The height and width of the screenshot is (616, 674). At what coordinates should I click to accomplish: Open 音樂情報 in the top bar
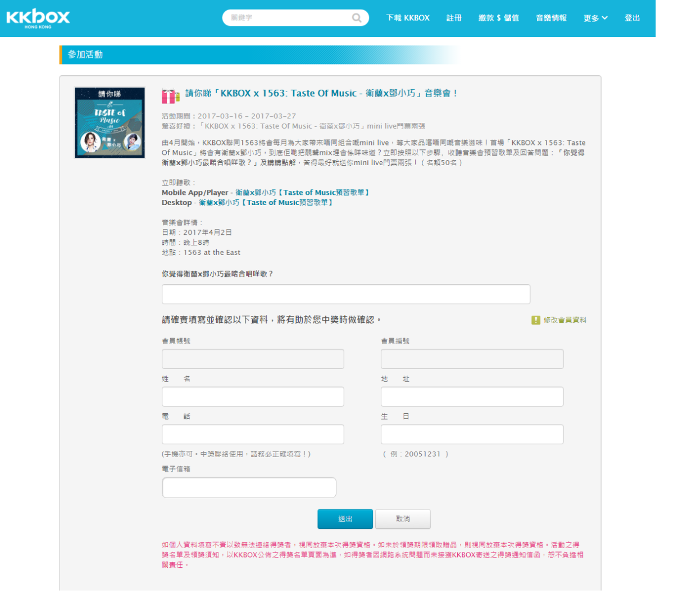click(551, 18)
